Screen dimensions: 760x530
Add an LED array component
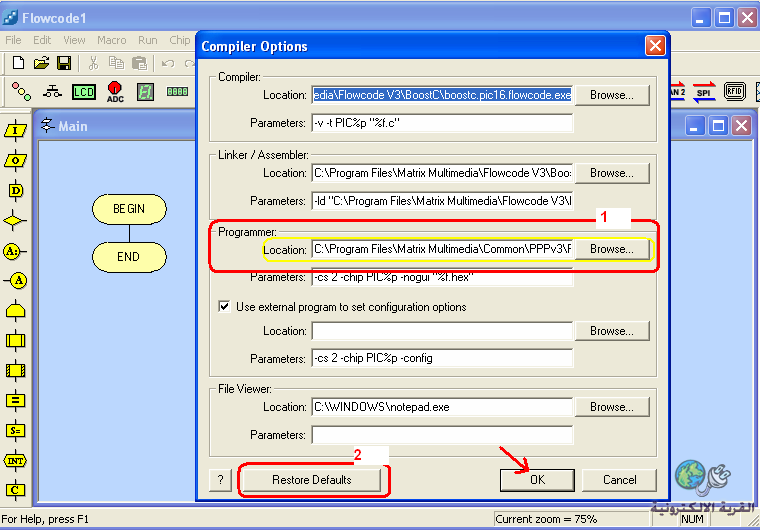(21, 91)
